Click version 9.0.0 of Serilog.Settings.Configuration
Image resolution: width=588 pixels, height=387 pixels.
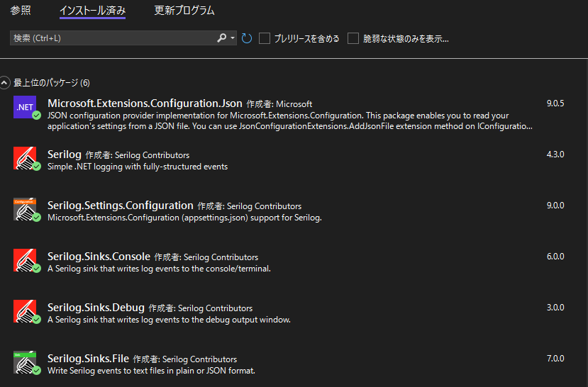click(555, 206)
